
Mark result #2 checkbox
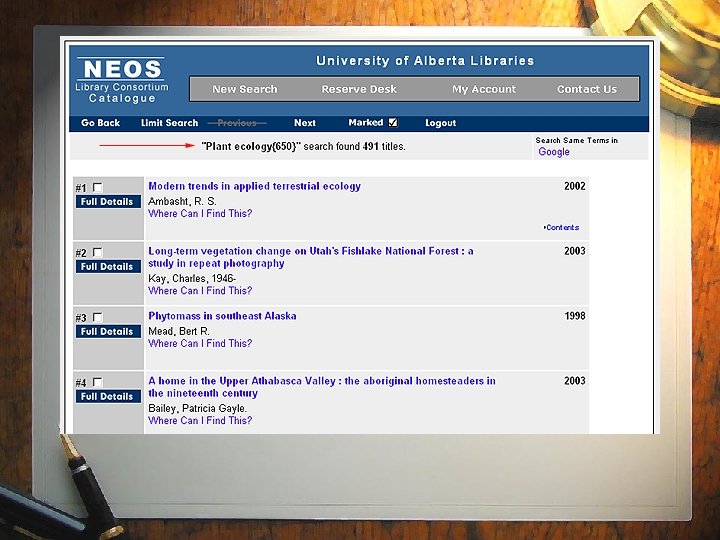coord(97,252)
